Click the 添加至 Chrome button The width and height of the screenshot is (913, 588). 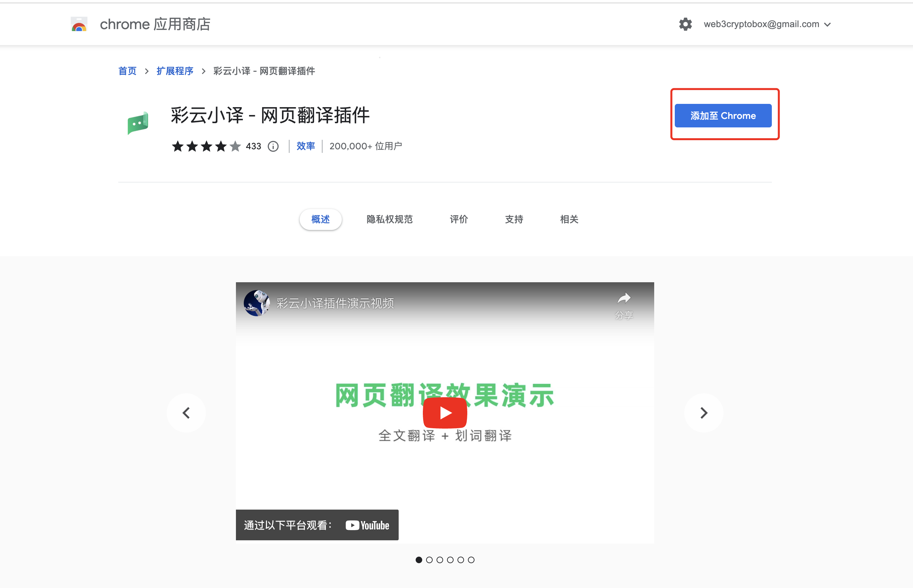[x=723, y=116]
